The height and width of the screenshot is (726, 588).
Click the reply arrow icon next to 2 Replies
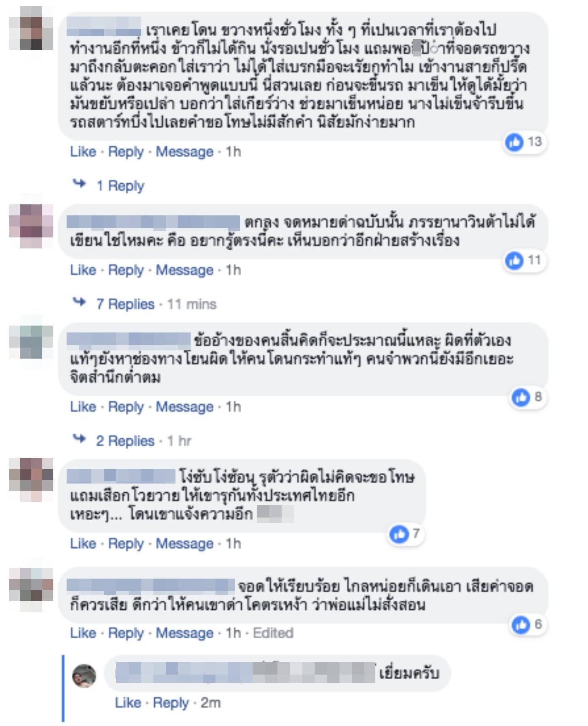80,439
